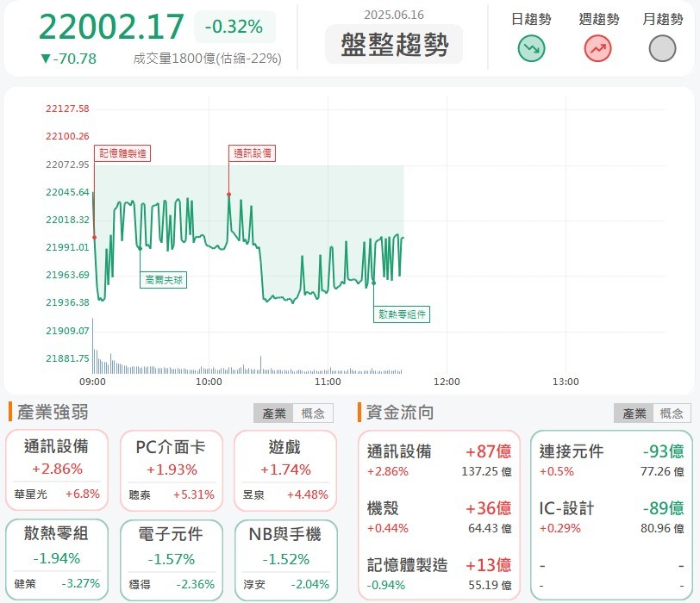Click stock 淳安 -2.04%
700x603 pixels.
(x=285, y=584)
